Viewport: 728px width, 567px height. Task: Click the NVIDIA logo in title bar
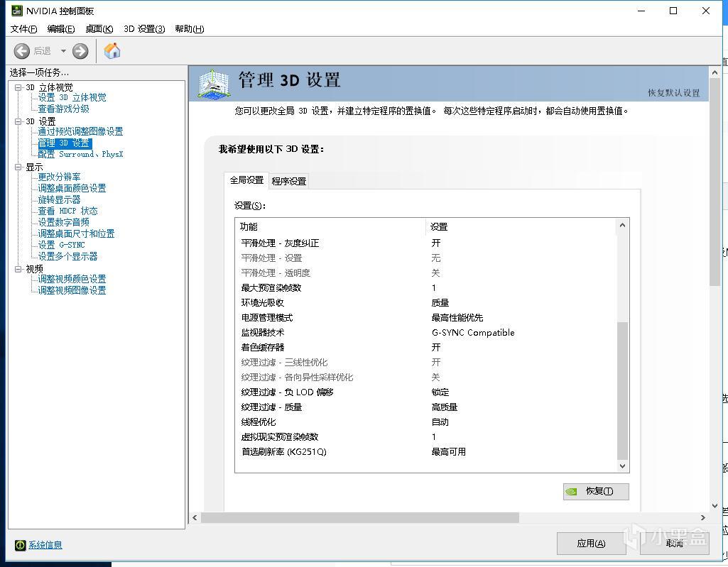point(16,11)
